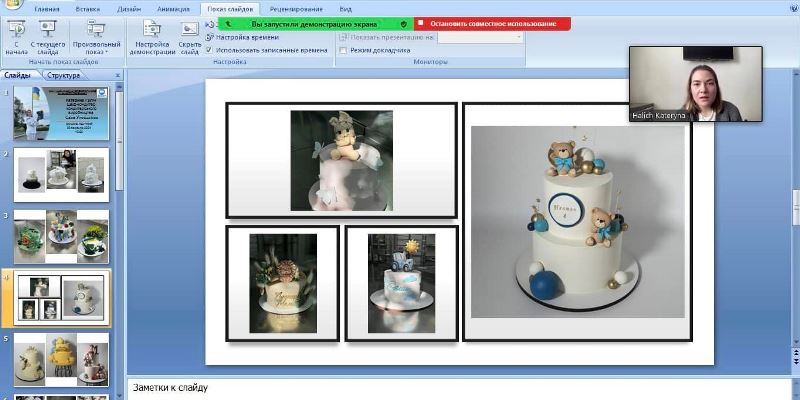
Task: Open the Анимация ribbon tab
Action: pos(173,9)
